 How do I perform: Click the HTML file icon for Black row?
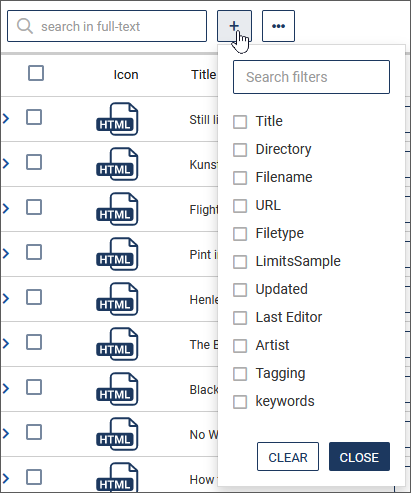tap(117, 389)
